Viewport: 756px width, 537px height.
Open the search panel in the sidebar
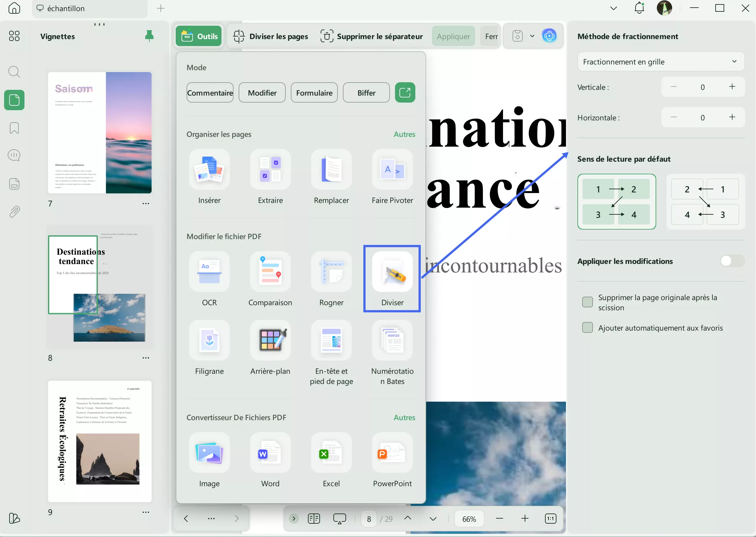click(14, 71)
